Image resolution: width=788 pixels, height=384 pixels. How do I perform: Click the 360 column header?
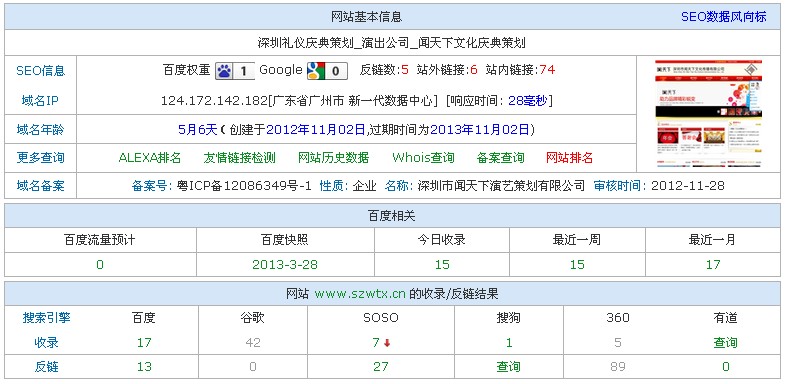(618, 318)
